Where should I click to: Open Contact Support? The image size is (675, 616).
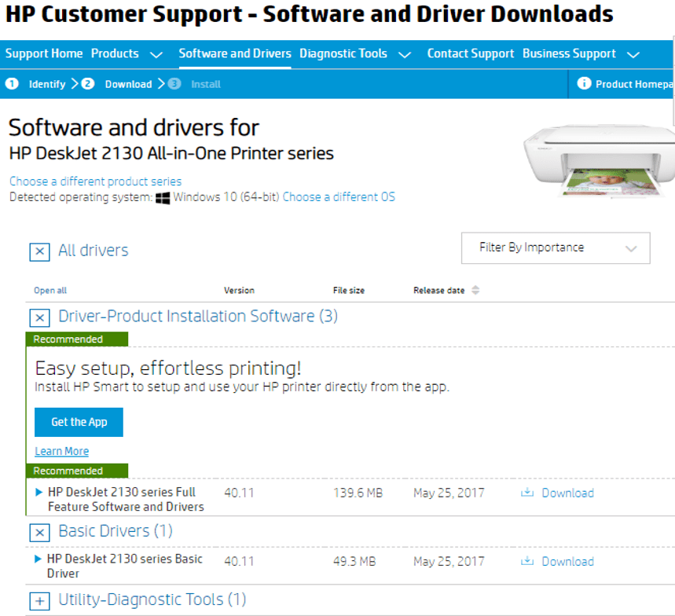(471, 53)
